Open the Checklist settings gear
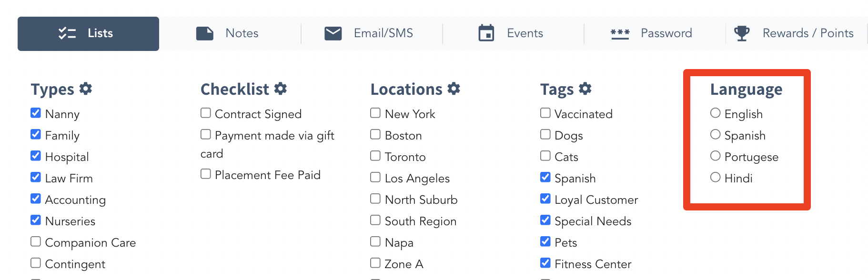This screenshot has width=868, height=280. click(x=281, y=89)
